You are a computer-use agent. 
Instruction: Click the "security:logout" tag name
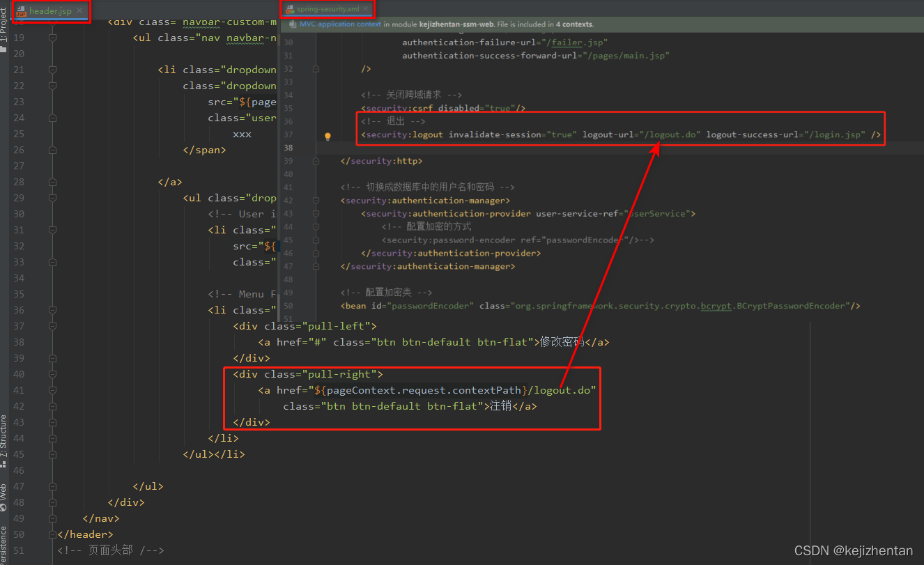[404, 134]
